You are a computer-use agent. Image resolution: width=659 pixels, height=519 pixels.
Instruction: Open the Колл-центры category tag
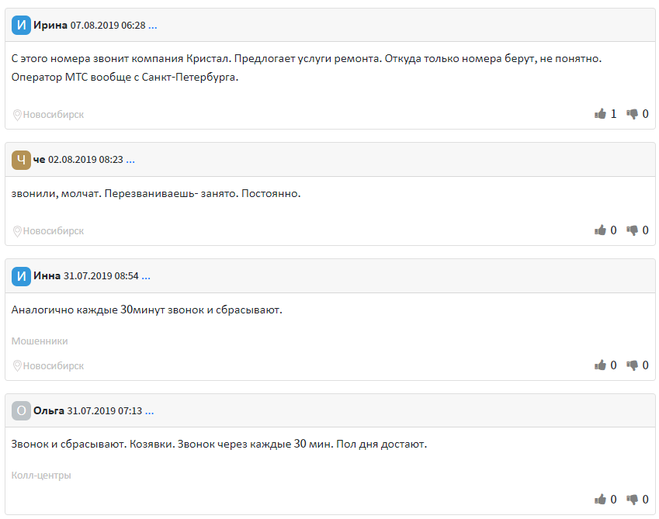coord(41,475)
